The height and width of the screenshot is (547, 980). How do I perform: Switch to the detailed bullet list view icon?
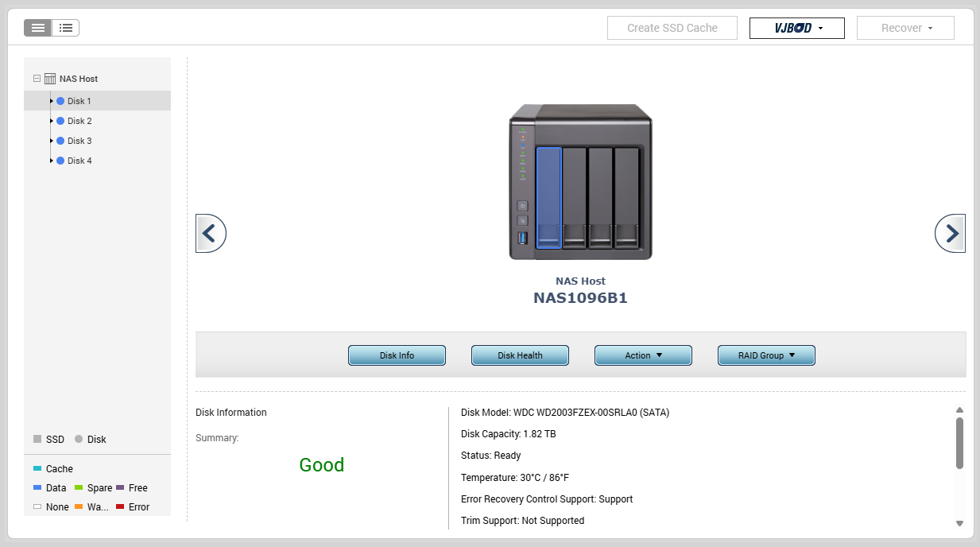66,28
